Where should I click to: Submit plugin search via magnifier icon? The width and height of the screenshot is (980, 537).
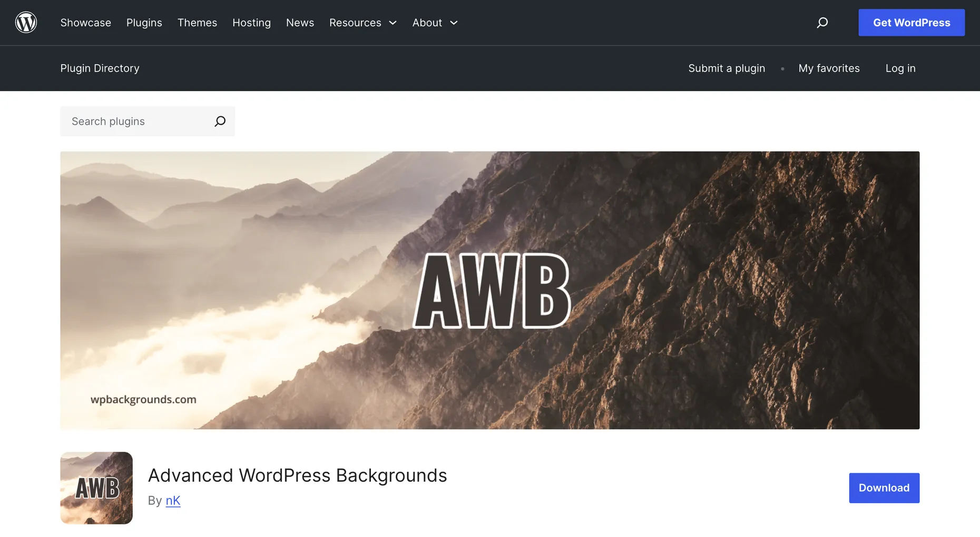220,122
